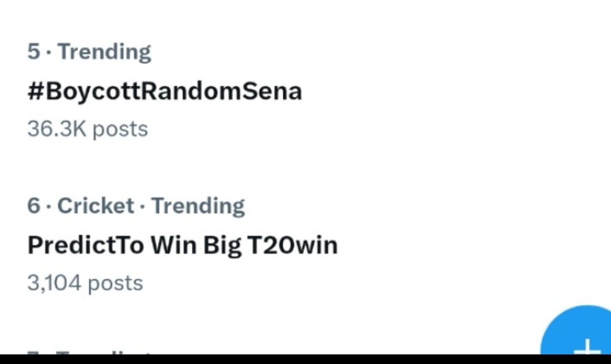Tap the T20win word in sixth trend title
Viewport: 611px width, 364px height.
coord(292,245)
